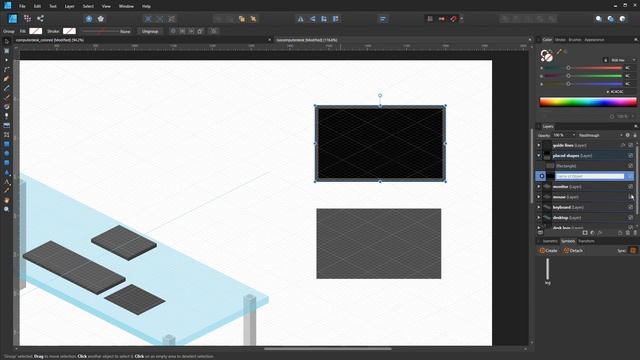Toggle visibility of monitor layer

click(631, 187)
